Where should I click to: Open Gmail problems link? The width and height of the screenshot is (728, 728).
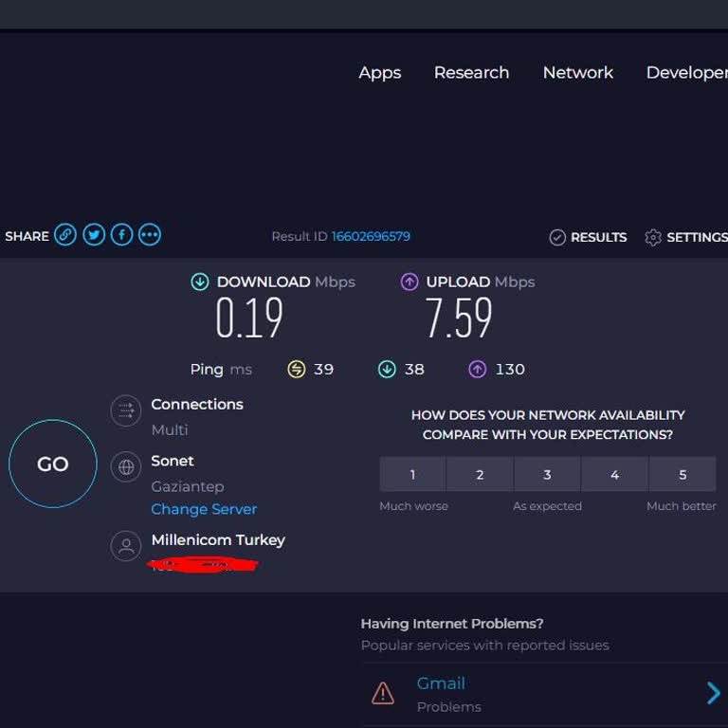tap(441, 683)
